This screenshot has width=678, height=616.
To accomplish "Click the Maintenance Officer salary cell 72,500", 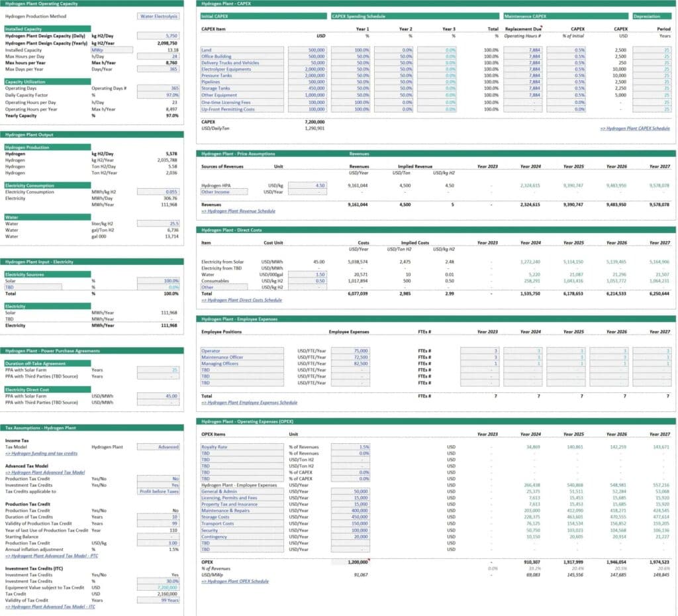I will pos(350,357).
